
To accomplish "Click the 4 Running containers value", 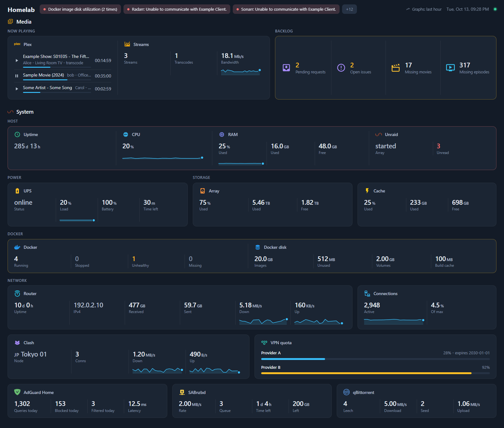I will pos(16,259).
